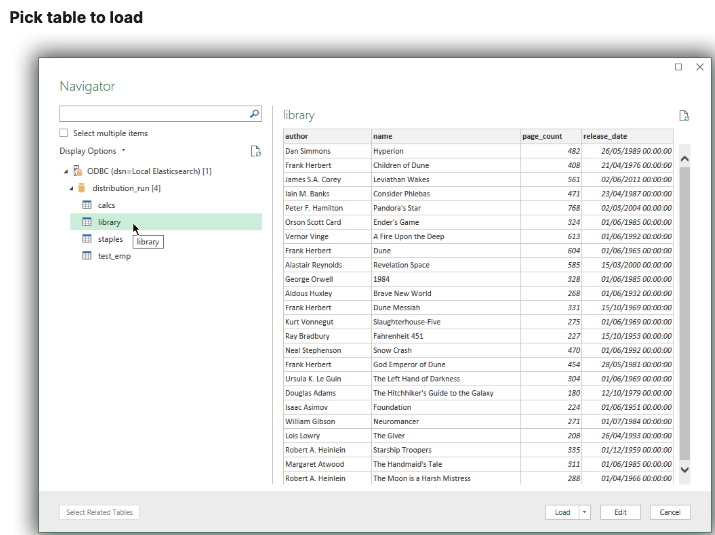Click the Isaac Asimov cell

pos(327,407)
